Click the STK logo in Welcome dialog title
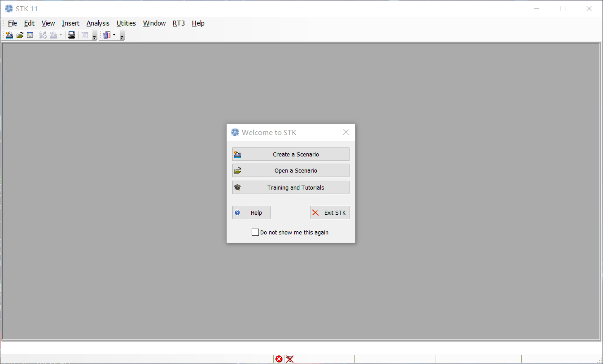603x364 pixels. point(235,132)
